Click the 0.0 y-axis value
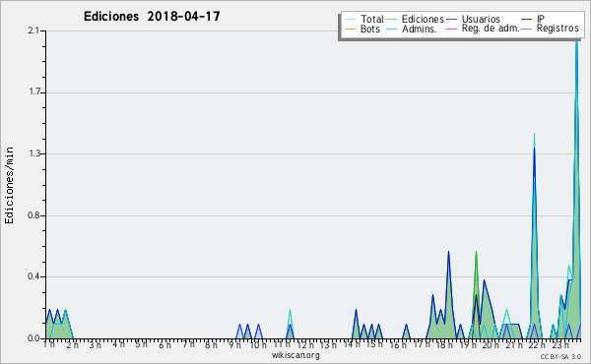Viewport: 591px width, 364px height. pyautogui.click(x=33, y=338)
